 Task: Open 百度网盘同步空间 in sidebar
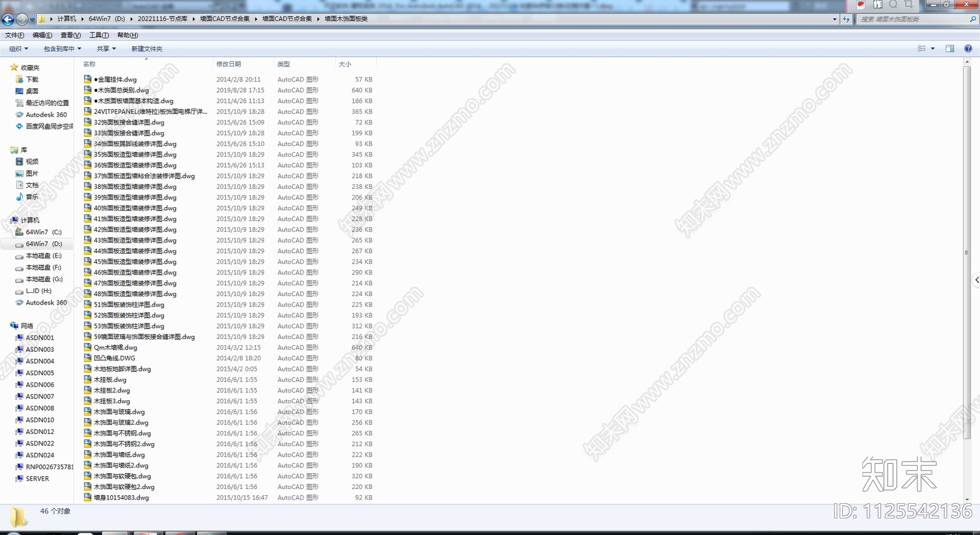click(49, 126)
